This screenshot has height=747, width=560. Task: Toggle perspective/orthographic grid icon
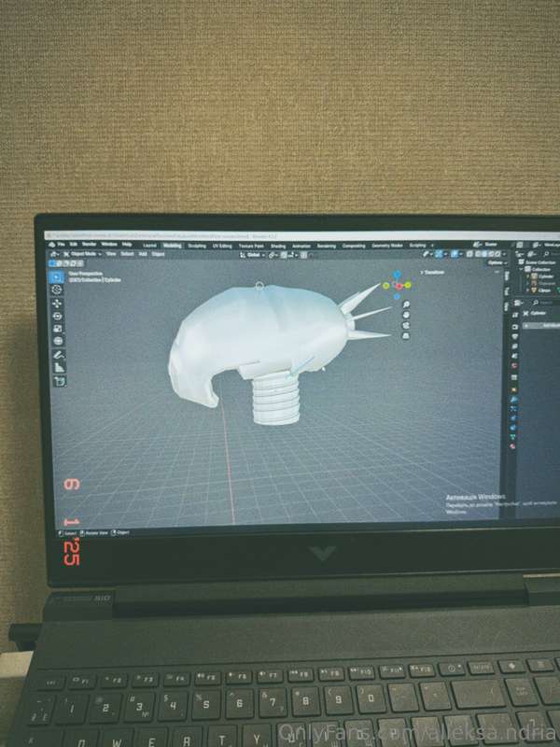(x=406, y=335)
